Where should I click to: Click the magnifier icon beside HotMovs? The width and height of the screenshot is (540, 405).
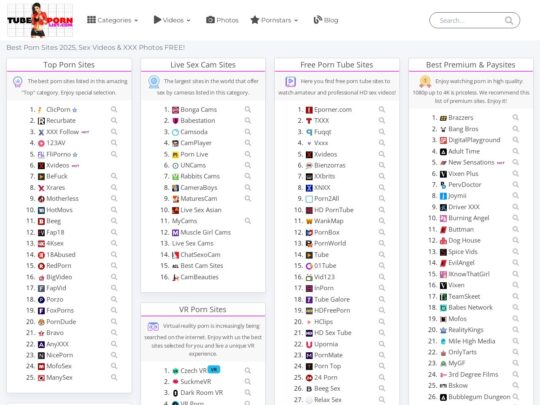(x=114, y=210)
